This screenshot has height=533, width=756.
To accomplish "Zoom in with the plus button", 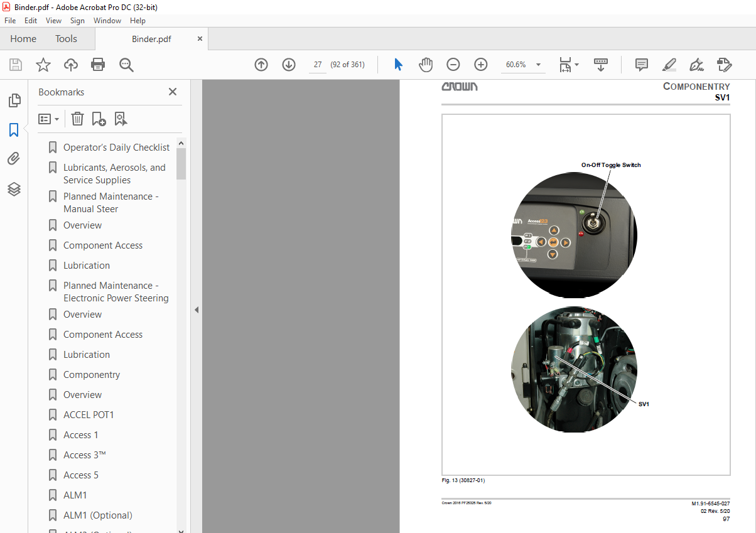I will tap(481, 65).
